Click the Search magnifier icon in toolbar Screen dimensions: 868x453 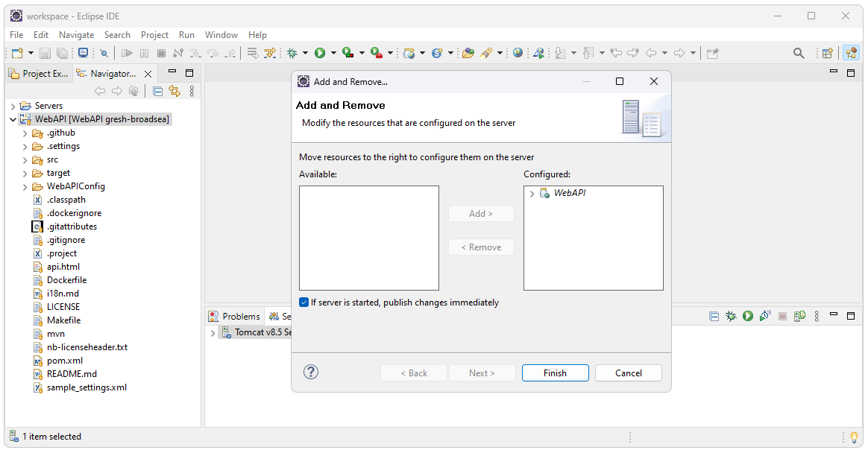(x=798, y=53)
